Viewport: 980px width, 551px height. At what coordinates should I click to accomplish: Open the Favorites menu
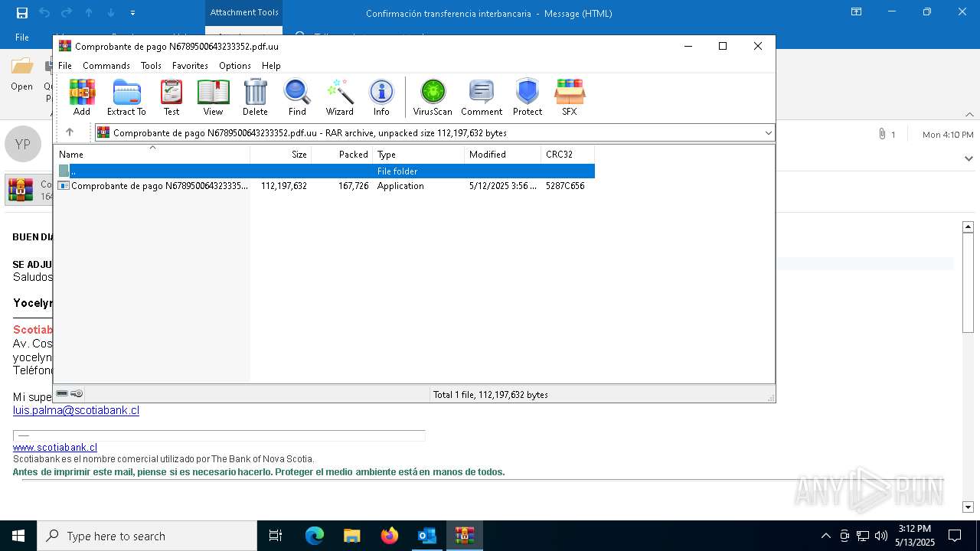click(x=190, y=66)
